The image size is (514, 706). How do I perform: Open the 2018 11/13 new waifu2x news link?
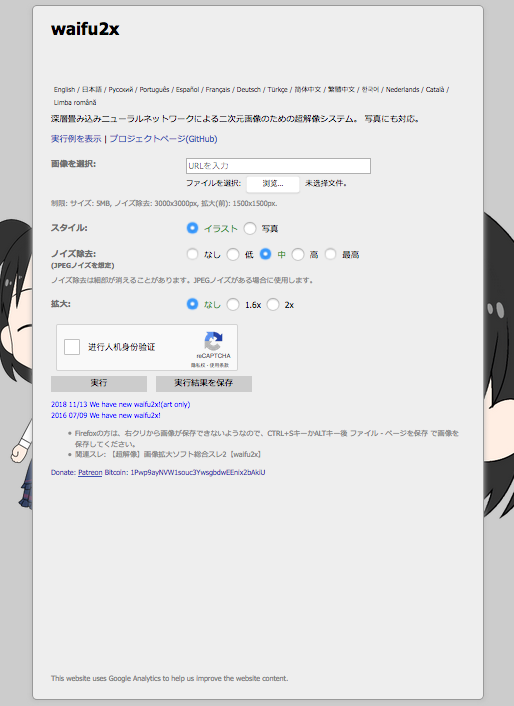click(121, 404)
